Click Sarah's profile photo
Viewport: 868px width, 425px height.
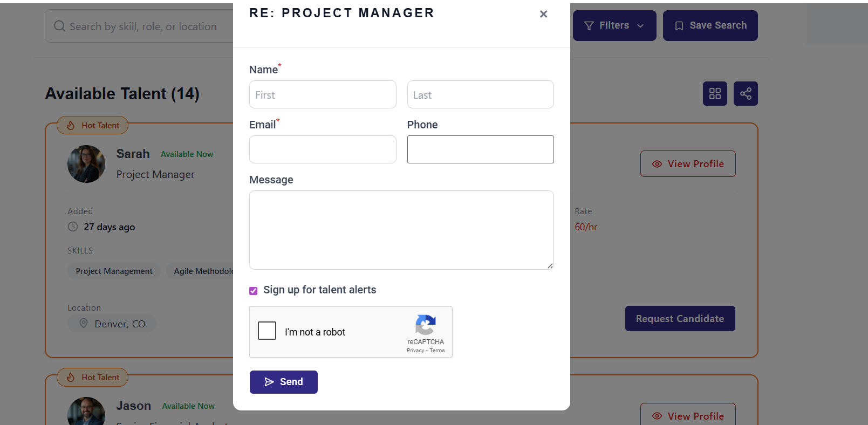(x=86, y=164)
